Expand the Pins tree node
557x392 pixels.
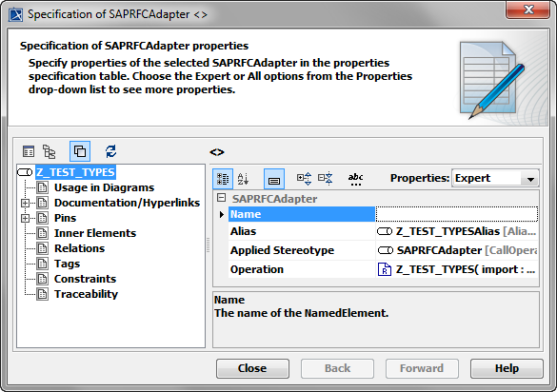click(x=25, y=218)
